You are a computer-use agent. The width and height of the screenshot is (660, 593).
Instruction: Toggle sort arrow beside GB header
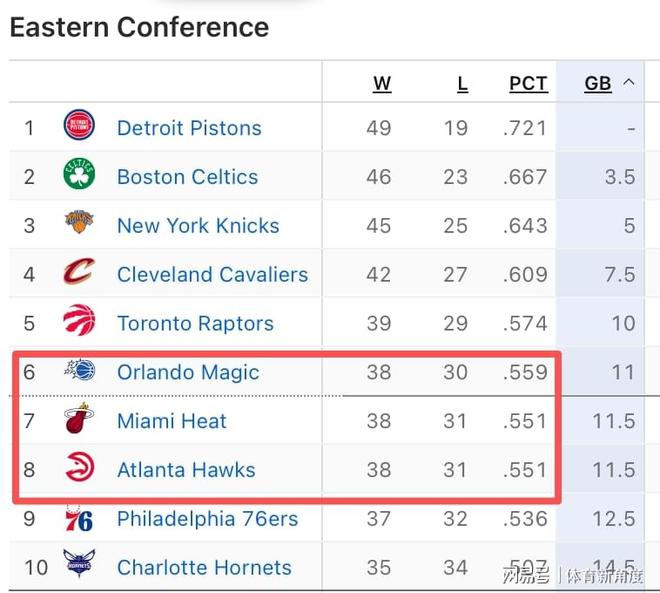(629, 83)
